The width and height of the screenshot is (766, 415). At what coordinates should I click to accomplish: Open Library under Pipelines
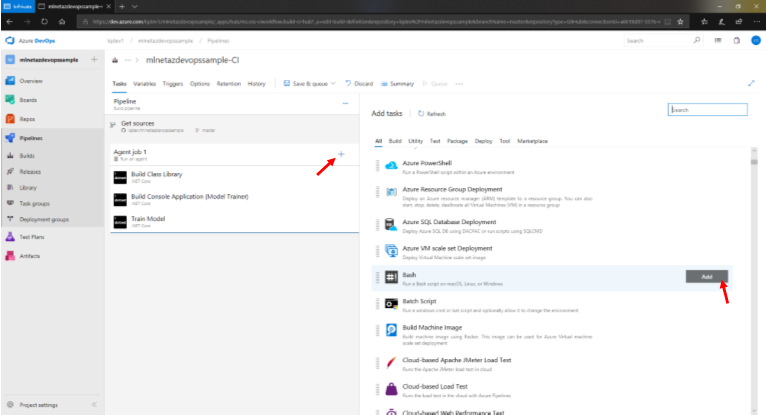click(28, 187)
